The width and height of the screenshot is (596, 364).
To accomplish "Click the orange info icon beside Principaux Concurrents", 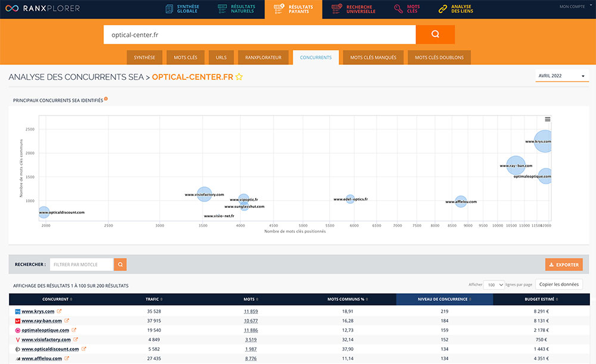I will [106, 99].
